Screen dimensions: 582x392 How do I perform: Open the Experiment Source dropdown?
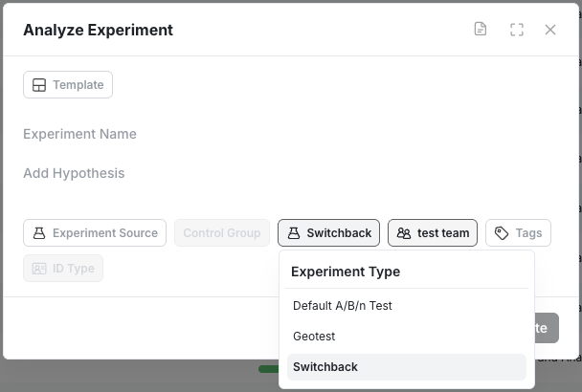[95, 233]
